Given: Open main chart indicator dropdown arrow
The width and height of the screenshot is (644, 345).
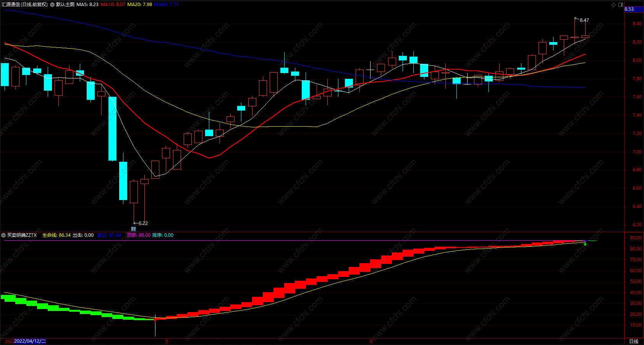Looking at the screenshot, I should tap(52, 5).
